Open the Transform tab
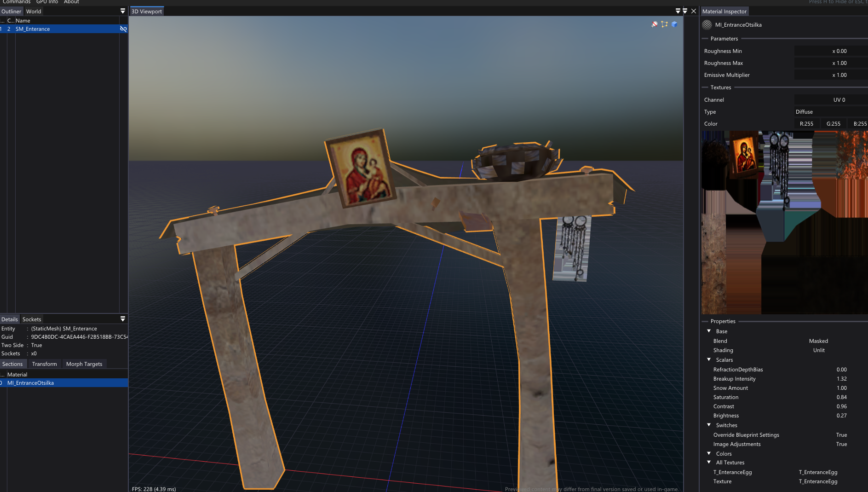 [45, 364]
